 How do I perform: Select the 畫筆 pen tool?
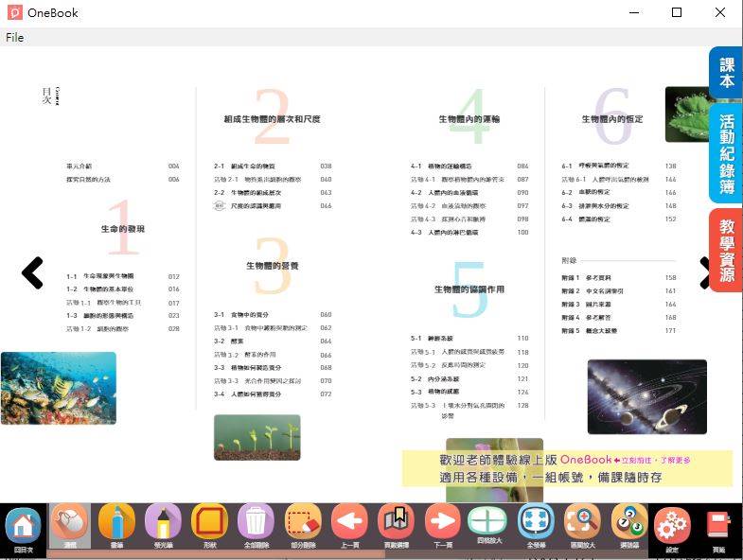pos(116,526)
